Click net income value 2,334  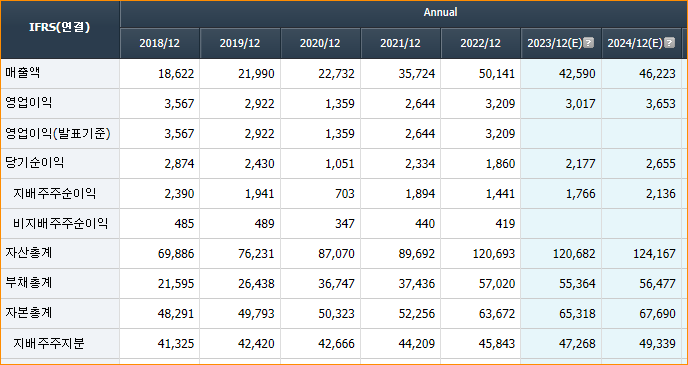pyautogui.click(x=419, y=164)
